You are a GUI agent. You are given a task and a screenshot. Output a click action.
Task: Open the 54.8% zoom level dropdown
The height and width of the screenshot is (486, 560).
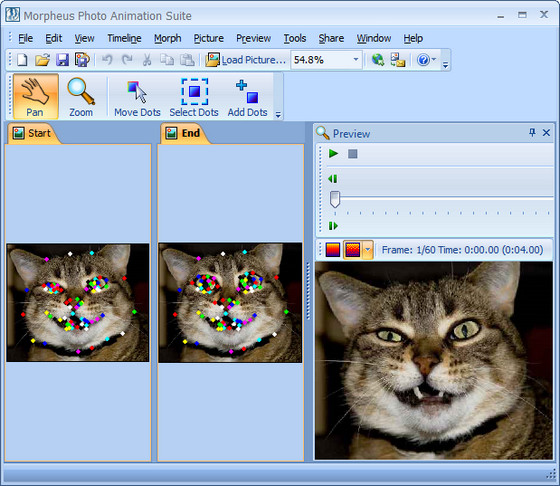click(356, 60)
